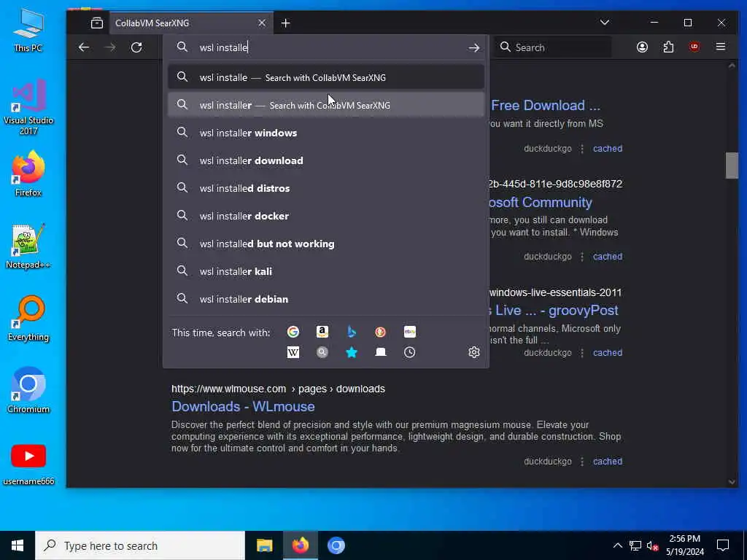The image size is (747, 560).
Task: Pick suggestion wsl installed distros
Action: click(326, 188)
